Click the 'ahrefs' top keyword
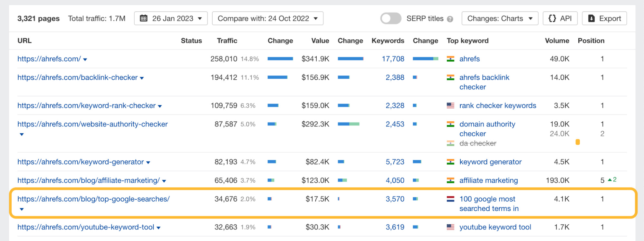The image size is (644, 241). 469,59
